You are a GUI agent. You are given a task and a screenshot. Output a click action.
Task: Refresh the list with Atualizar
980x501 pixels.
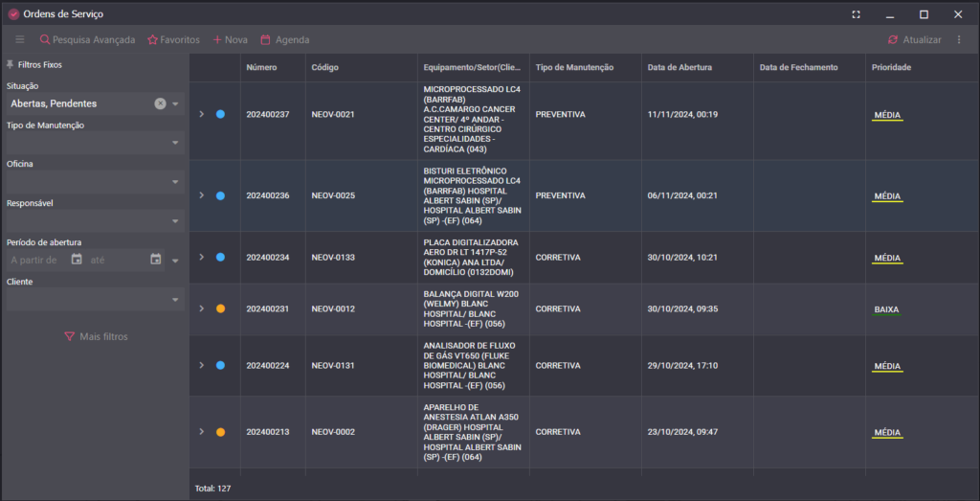915,40
